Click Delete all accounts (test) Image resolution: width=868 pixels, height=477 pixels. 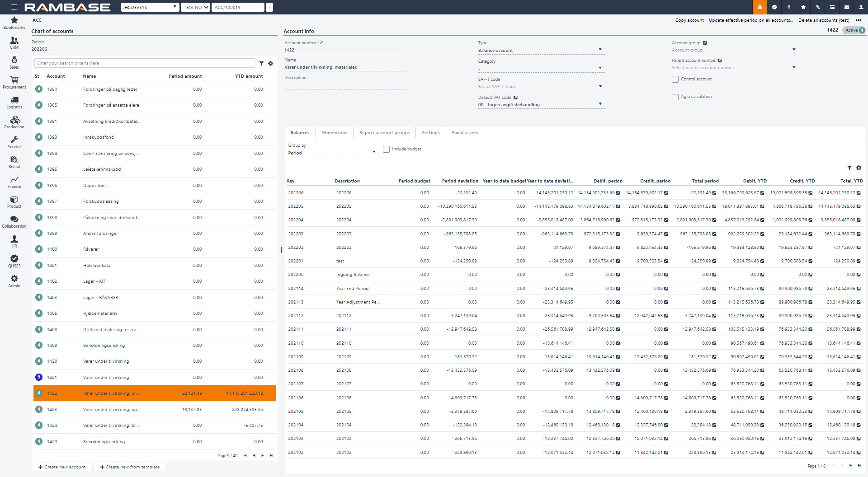click(x=824, y=20)
